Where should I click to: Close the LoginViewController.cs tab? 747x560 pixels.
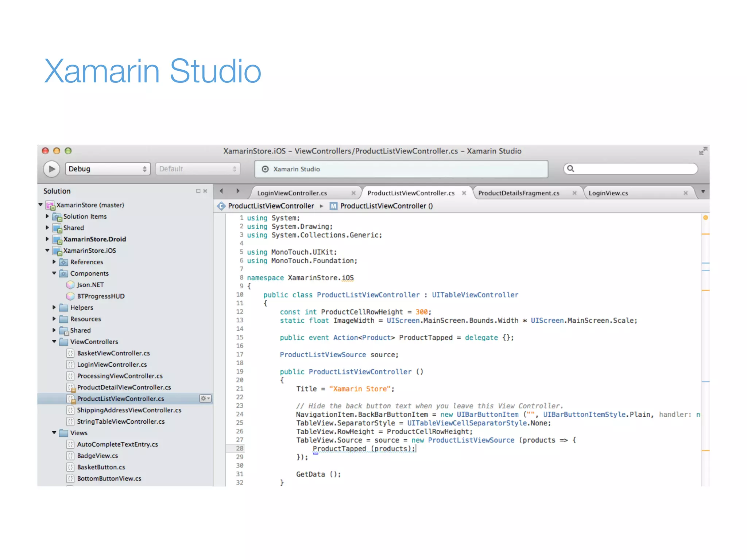coord(353,193)
